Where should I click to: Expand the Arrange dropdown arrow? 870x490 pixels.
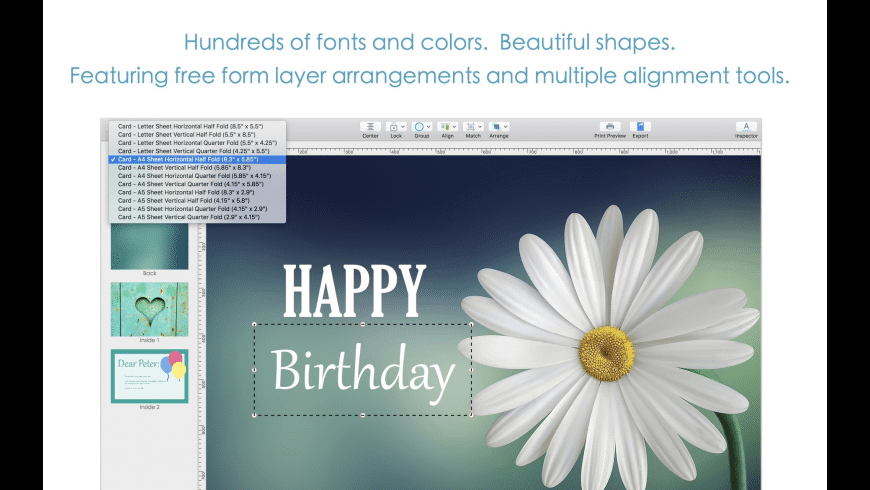506,127
